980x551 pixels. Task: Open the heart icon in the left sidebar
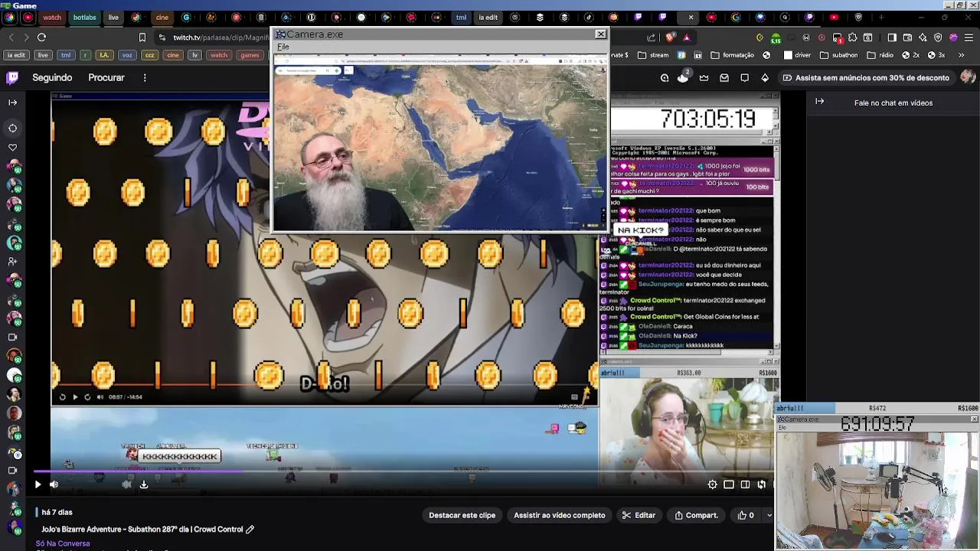[x=12, y=147]
